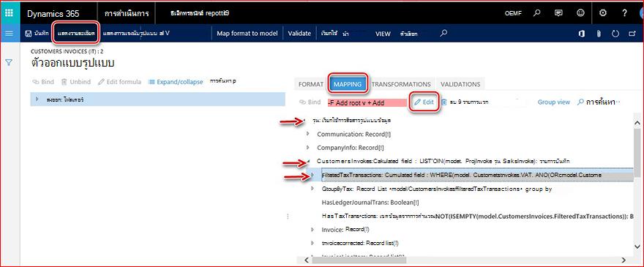Click Edit formula button
The width and height of the screenshot is (644, 267).
point(119,82)
